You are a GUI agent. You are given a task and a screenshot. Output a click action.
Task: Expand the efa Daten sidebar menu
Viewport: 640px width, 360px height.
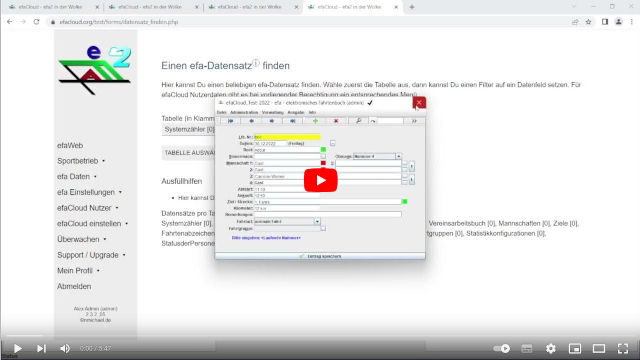[x=77, y=176]
